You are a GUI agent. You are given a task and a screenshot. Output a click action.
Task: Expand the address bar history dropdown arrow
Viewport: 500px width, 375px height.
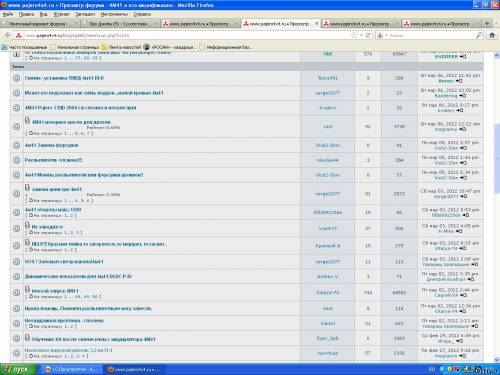361,35
